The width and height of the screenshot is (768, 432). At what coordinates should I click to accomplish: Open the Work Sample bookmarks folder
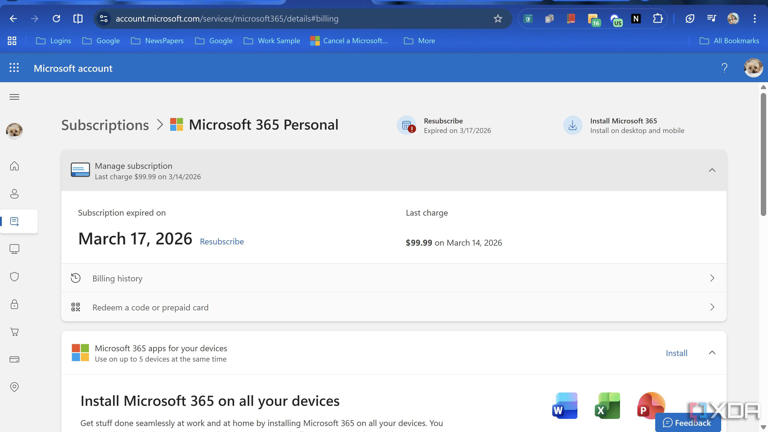271,41
